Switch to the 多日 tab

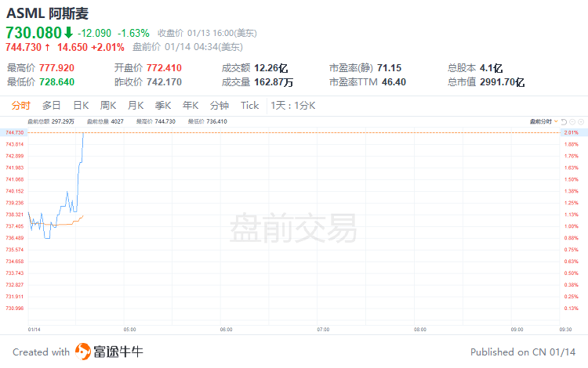(x=52, y=106)
